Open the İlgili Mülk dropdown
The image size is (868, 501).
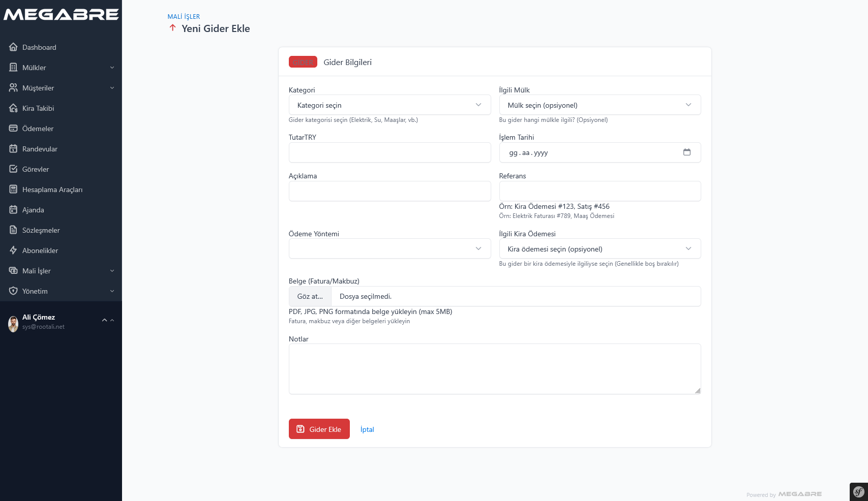point(600,105)
